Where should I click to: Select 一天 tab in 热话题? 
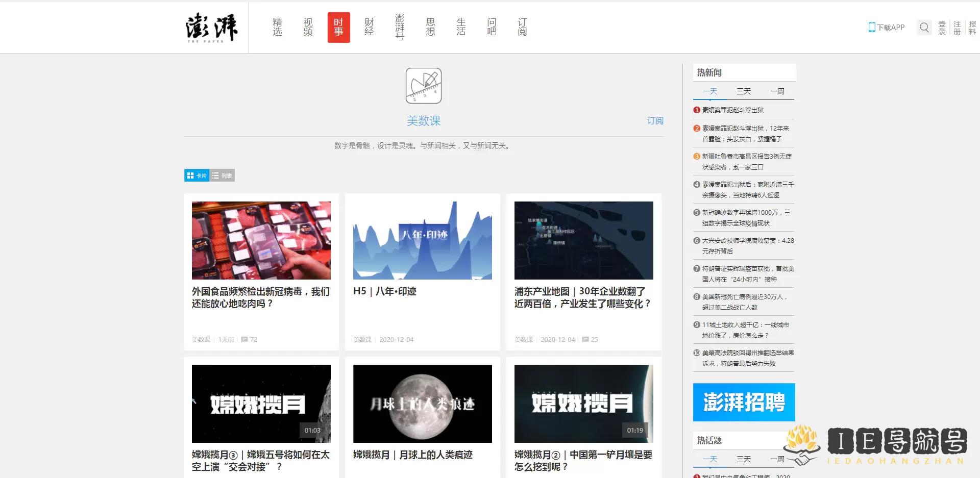pyautogui.click(x=710, y=459)
